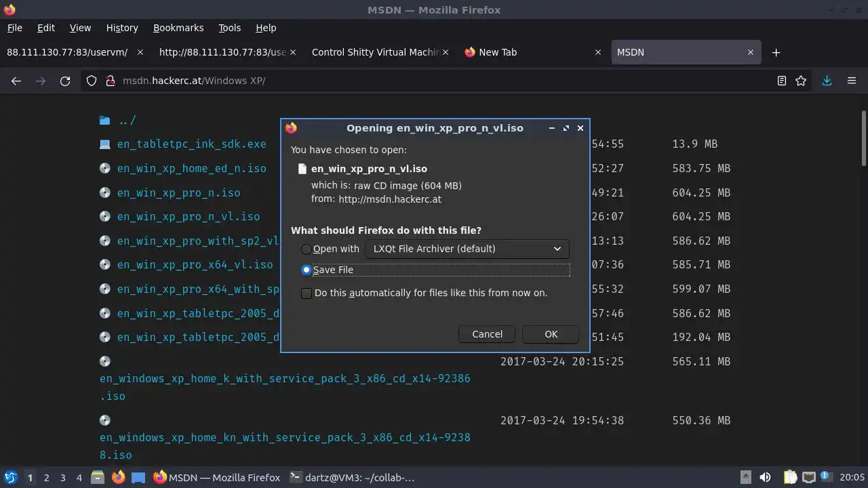Switch to the Control Shitty Virtual Machine tab
868x488 pixels.
381,52
